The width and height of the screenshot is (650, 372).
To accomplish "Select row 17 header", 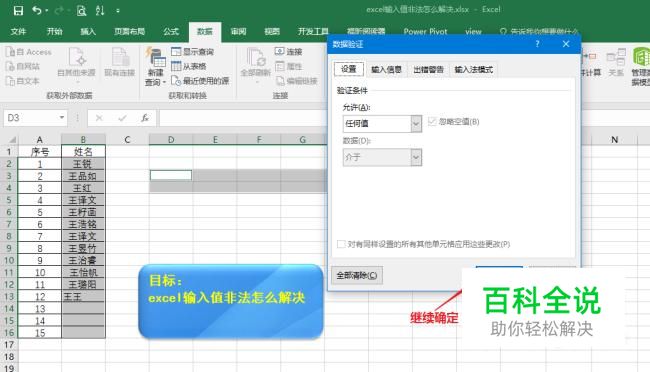I will [9, 345].
